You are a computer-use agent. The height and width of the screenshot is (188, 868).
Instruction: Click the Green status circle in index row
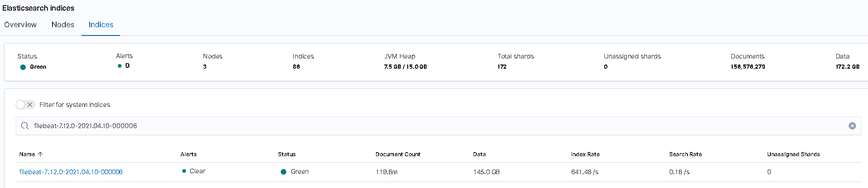[284, 172]
